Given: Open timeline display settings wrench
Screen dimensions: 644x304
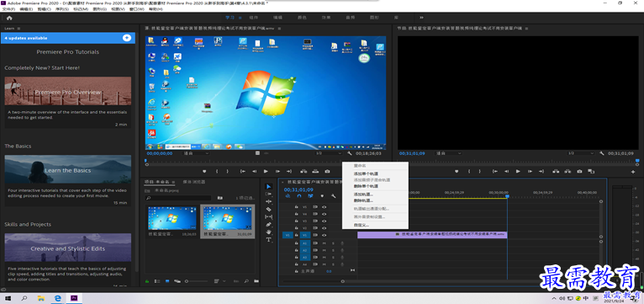Looking at the screenshot, I should 333,196.
